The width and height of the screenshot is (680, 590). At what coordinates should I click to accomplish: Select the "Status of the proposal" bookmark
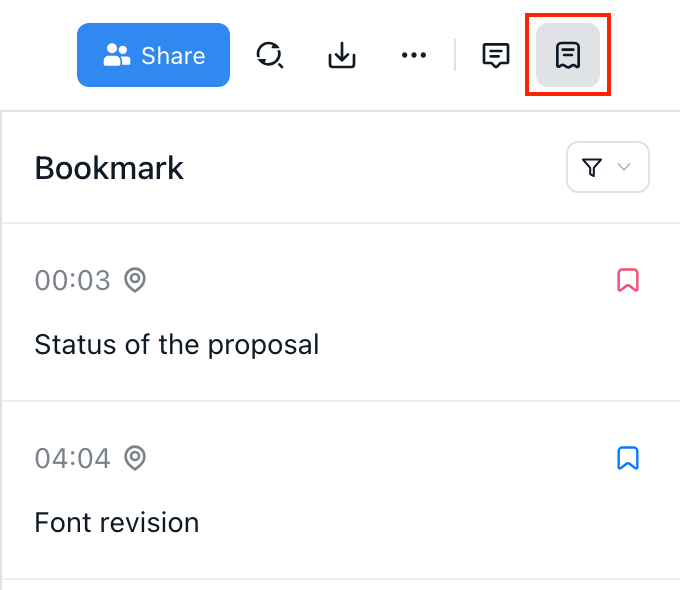coord(177,345)
